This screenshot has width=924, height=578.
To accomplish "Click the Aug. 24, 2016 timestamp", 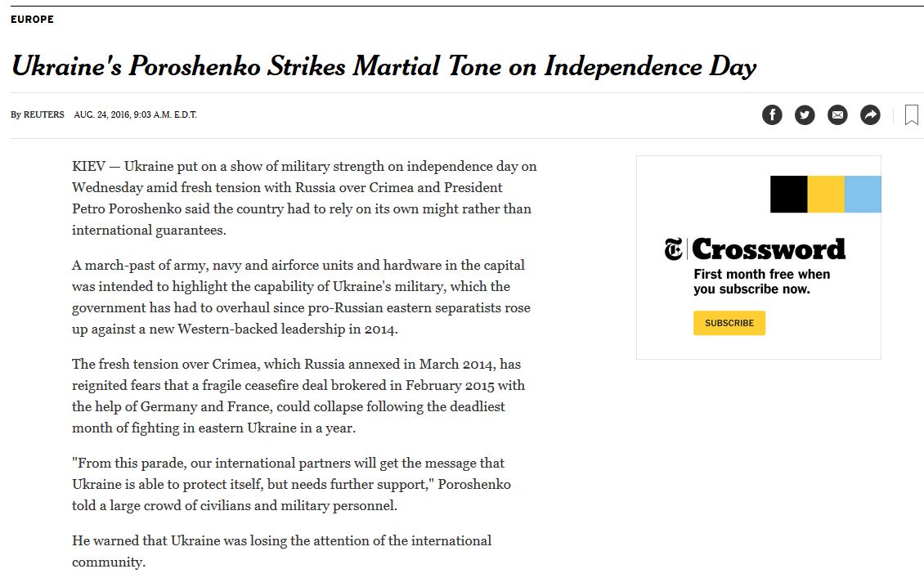I will point(135,115).
